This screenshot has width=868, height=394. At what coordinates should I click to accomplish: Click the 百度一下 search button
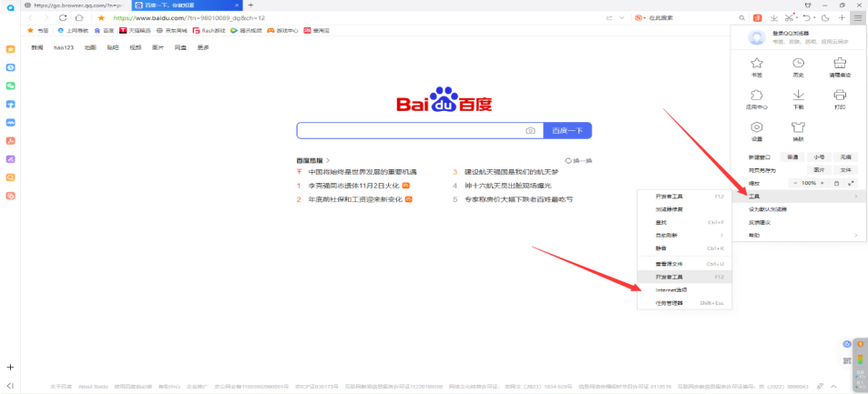pos(568,131)
